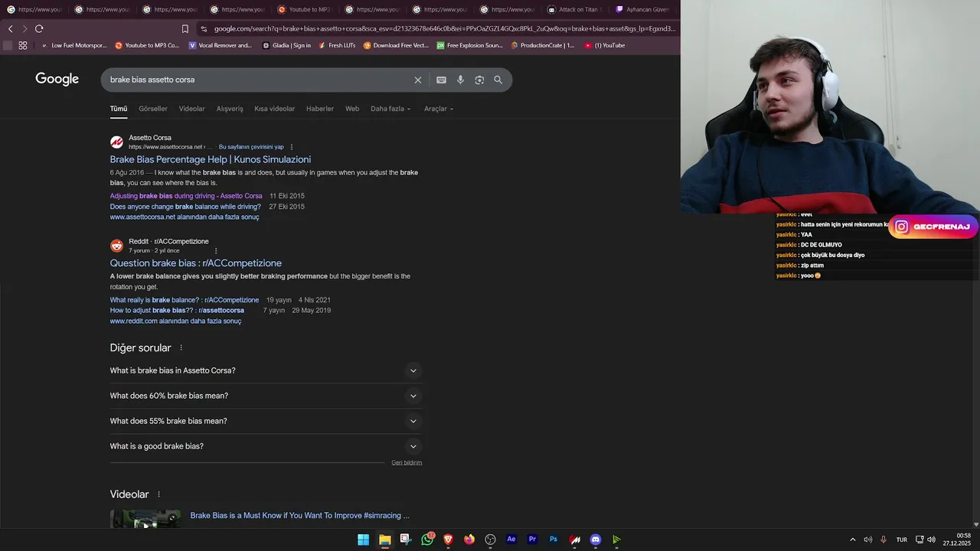Open the Vocal Remover bookmark

220,45
